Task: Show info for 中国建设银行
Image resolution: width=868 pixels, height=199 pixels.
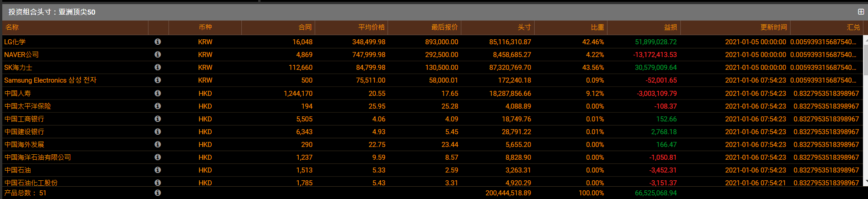Action: pos(158,131)
